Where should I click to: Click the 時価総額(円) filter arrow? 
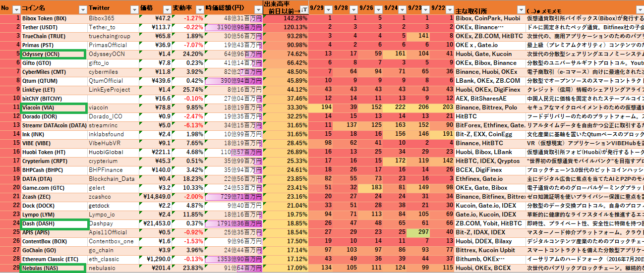click(x=258, y=9)
